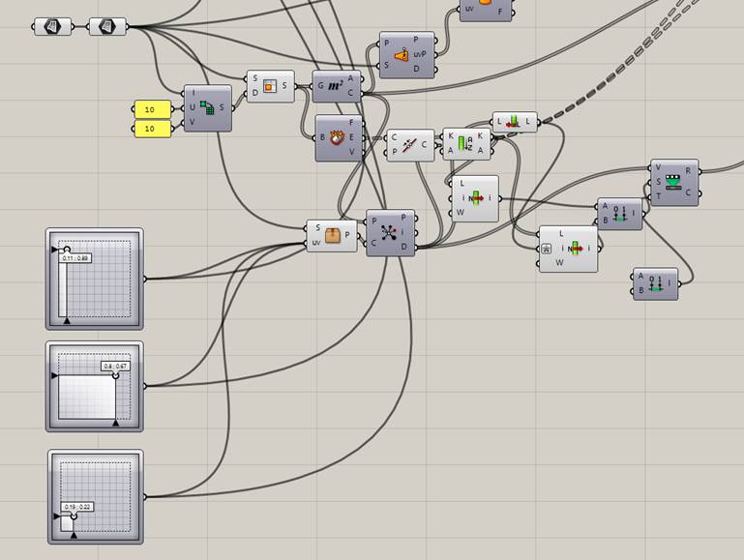Select the curve component between Brep and Sort

(x=410, y=145)
